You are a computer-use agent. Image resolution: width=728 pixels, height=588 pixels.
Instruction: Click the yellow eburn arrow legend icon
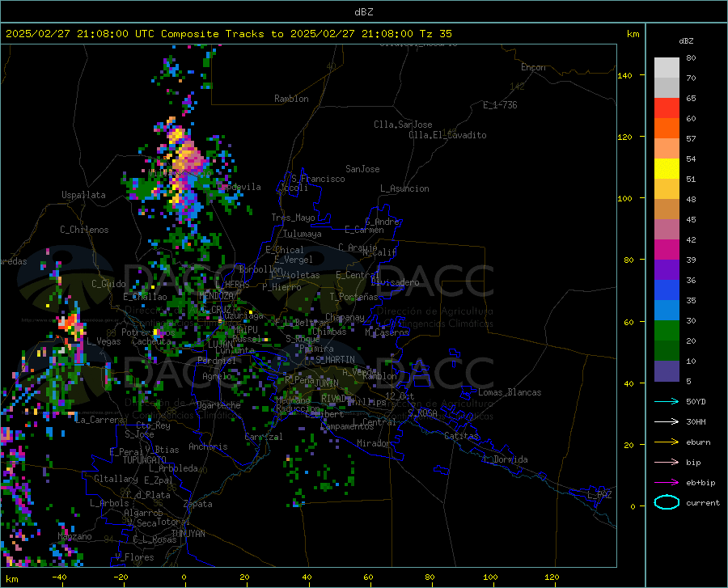point(667,442)
